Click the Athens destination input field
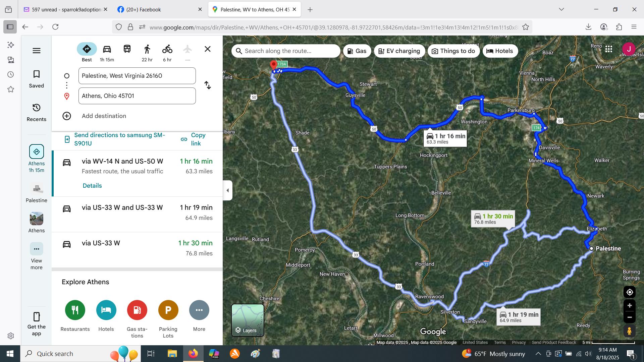 tap(137, 96)
